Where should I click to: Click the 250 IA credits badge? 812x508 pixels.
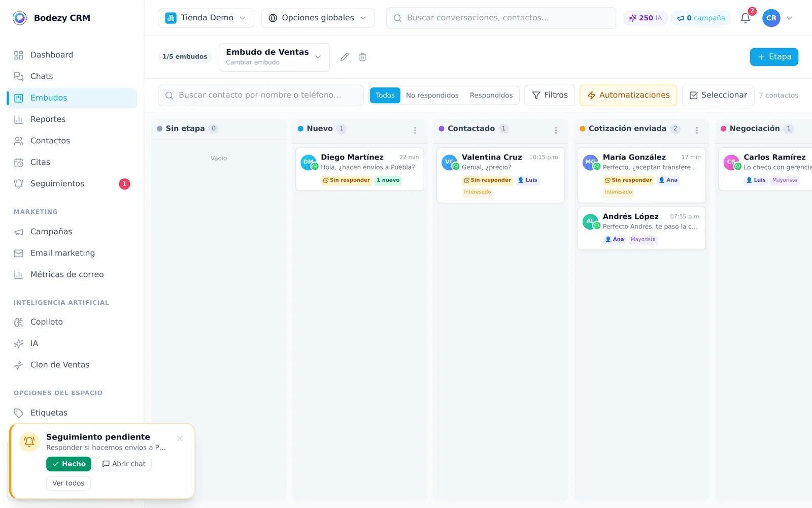click(645, 18)
